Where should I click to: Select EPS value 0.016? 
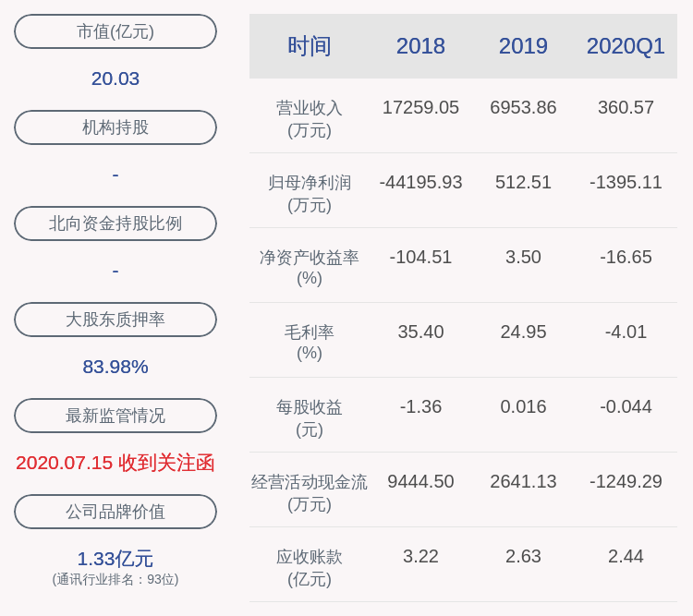click(523, 406)
